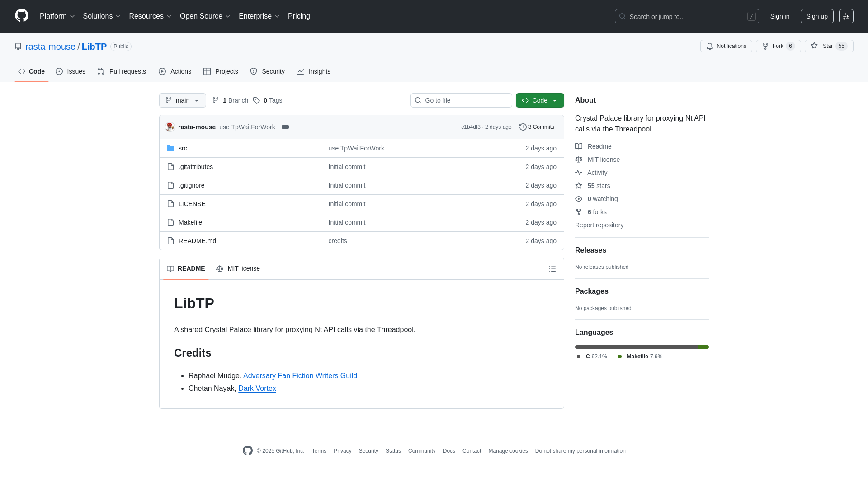Screen dimensions: 868x488
Task: Click the commit history icon showing 3 Commits
Action: 524,127
